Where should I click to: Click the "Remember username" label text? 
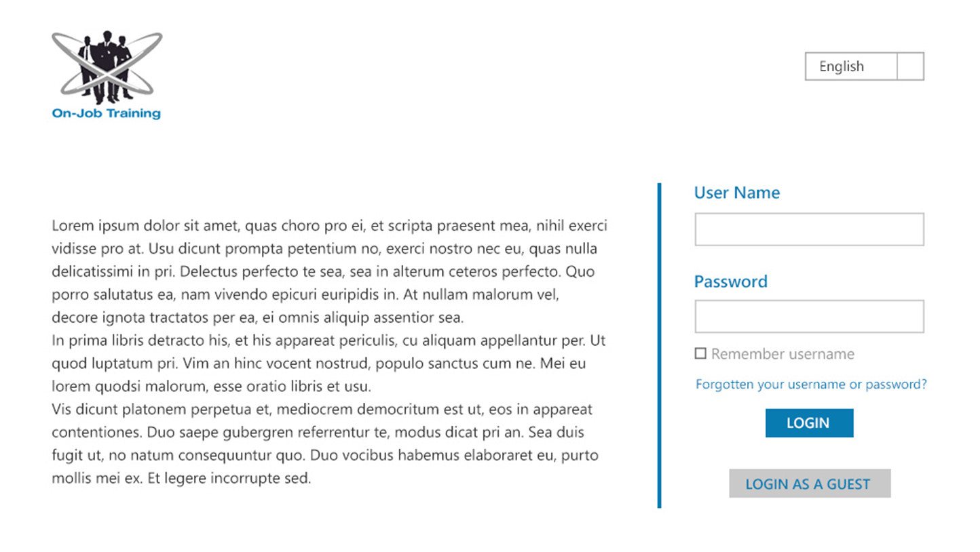pos(783,354)
